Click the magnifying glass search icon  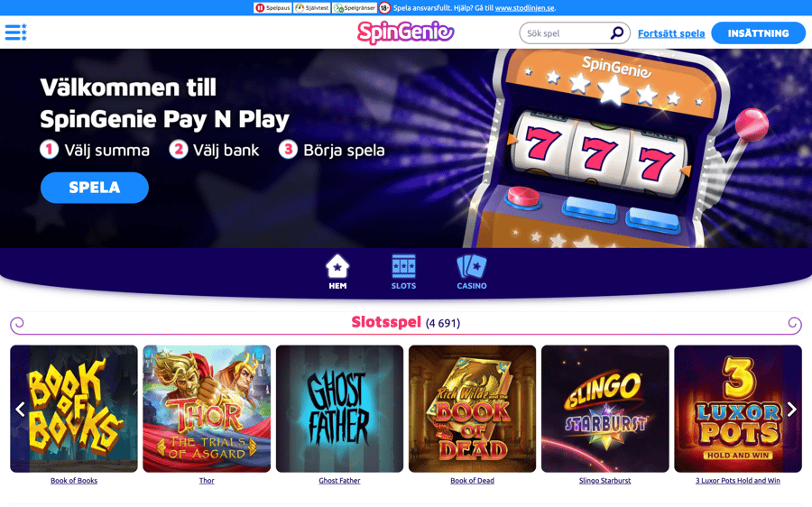616,33
